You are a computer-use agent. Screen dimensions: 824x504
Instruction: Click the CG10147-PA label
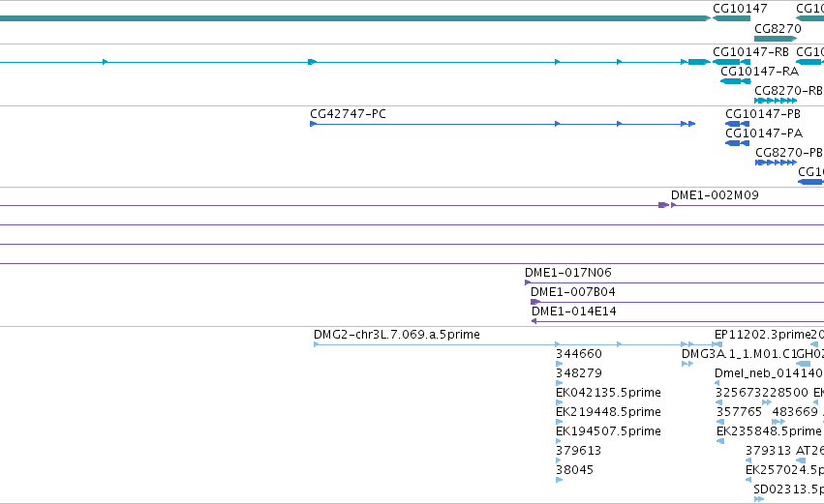click(x=764, y=133)
